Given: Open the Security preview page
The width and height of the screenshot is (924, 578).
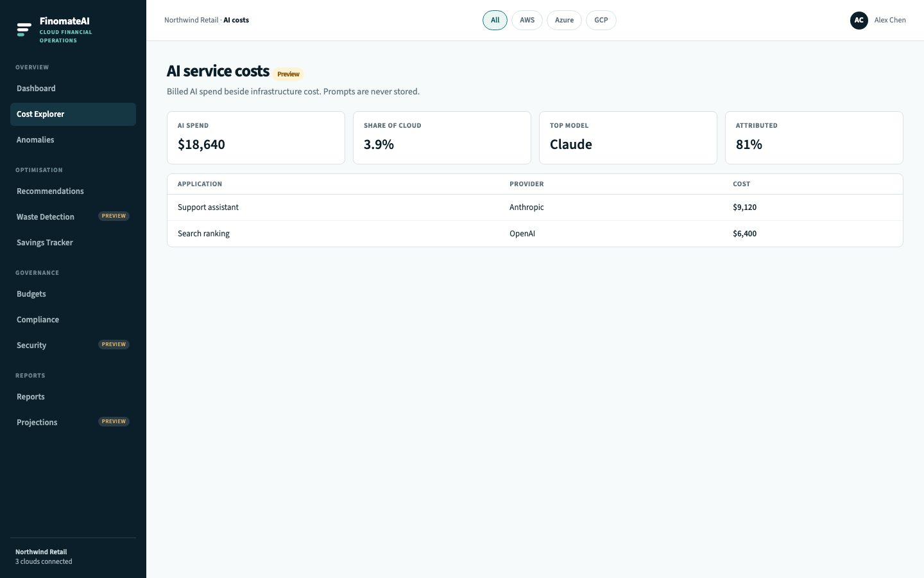Looking at the screenshot, I should (x=73, y=346).
